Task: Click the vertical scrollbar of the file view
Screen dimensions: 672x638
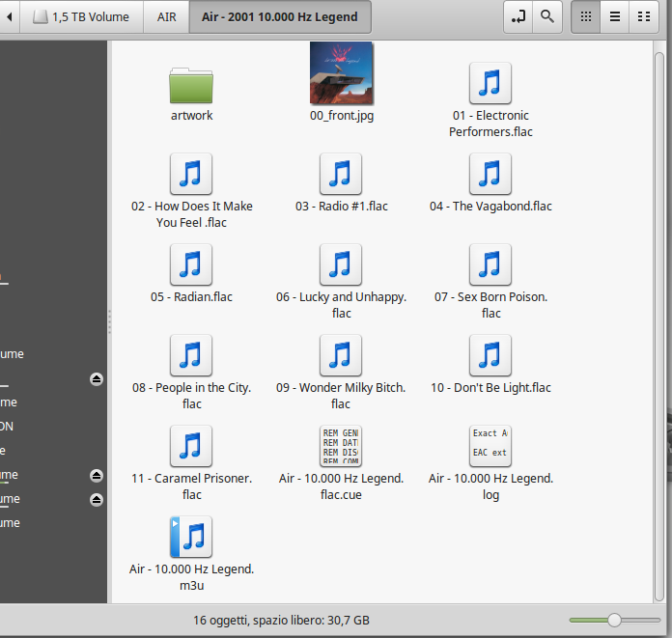Action: coord(659,325)
